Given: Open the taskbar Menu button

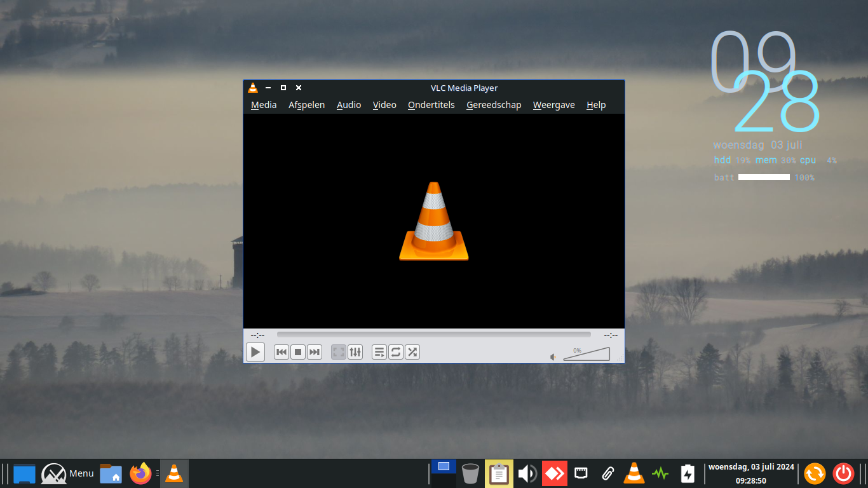Looking at the screenshot, I should (x=68, y=473).
